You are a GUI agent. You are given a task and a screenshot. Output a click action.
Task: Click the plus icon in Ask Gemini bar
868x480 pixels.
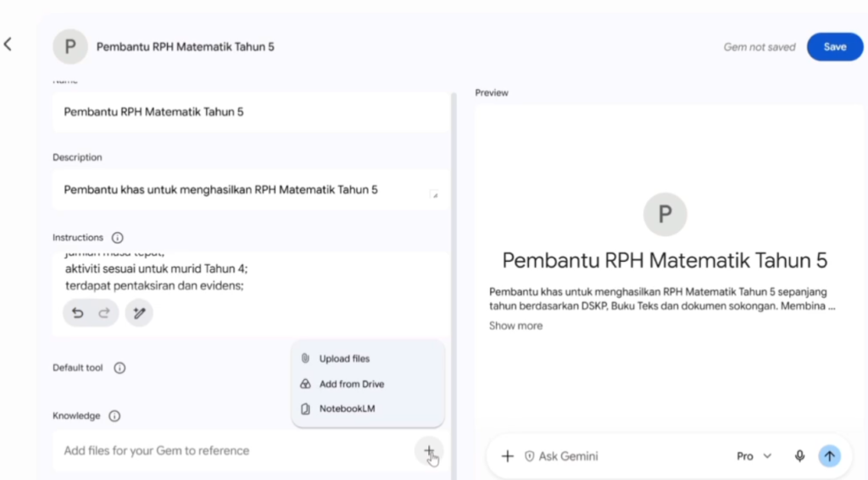click(508, 456)
